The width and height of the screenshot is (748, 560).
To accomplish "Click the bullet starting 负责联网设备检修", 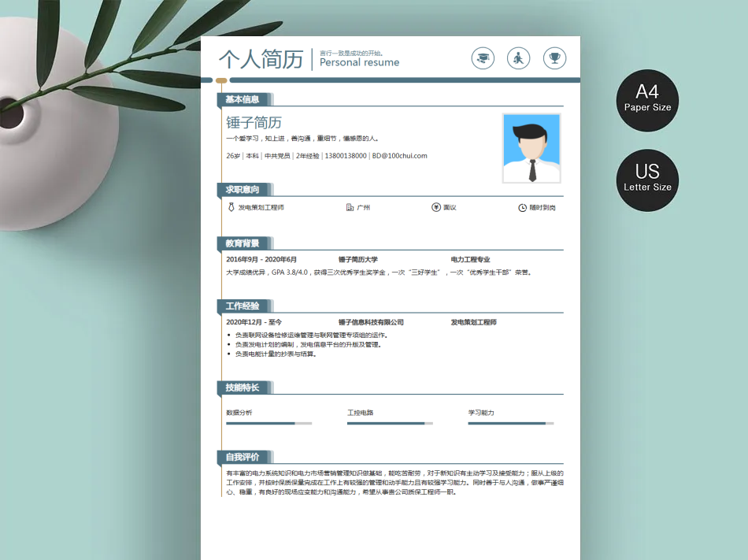I will click(x=311, y=335).
